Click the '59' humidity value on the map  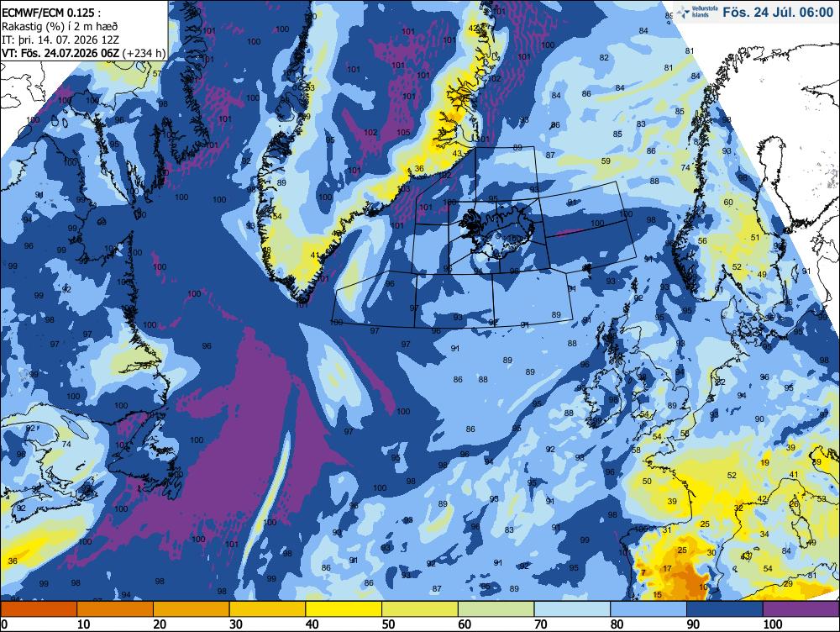pos(606,161)
